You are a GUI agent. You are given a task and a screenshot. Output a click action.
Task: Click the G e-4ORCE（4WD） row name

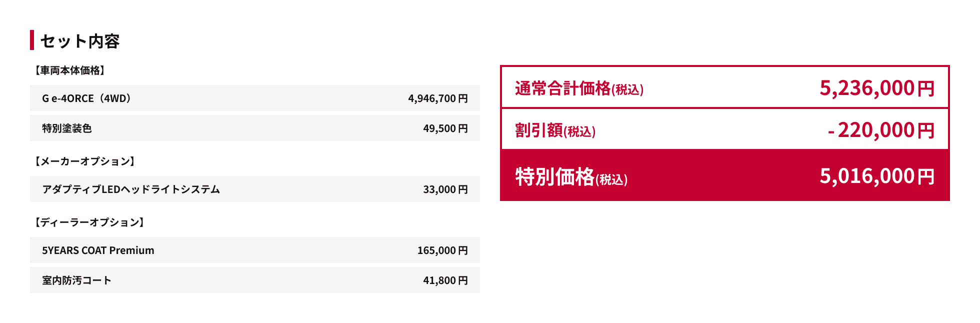(86, 98)
